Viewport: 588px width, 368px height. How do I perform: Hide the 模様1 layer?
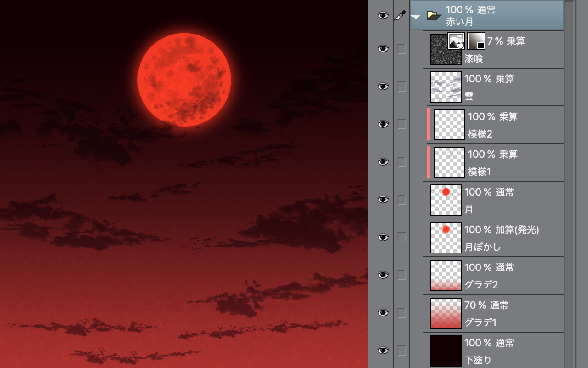[383, 162]
